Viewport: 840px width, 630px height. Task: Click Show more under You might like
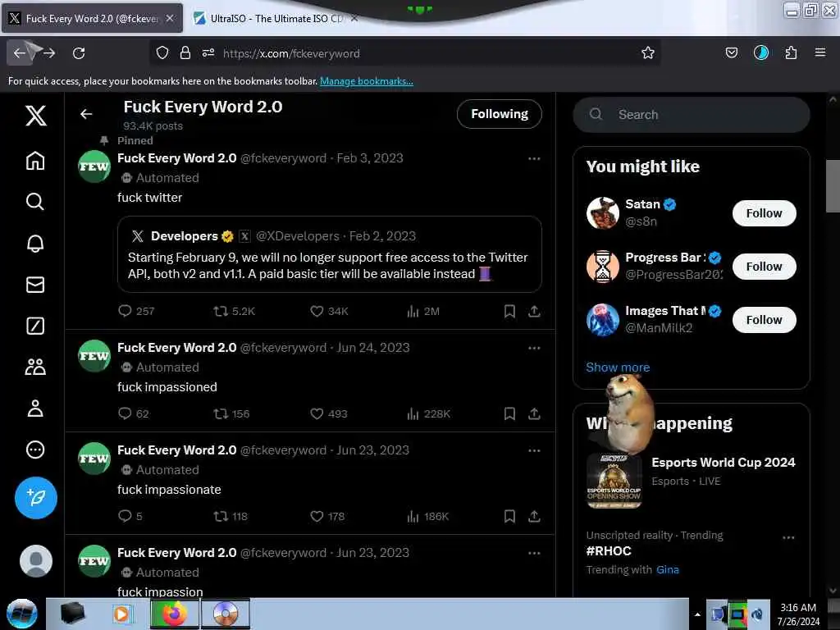click(x=618, y=367)
